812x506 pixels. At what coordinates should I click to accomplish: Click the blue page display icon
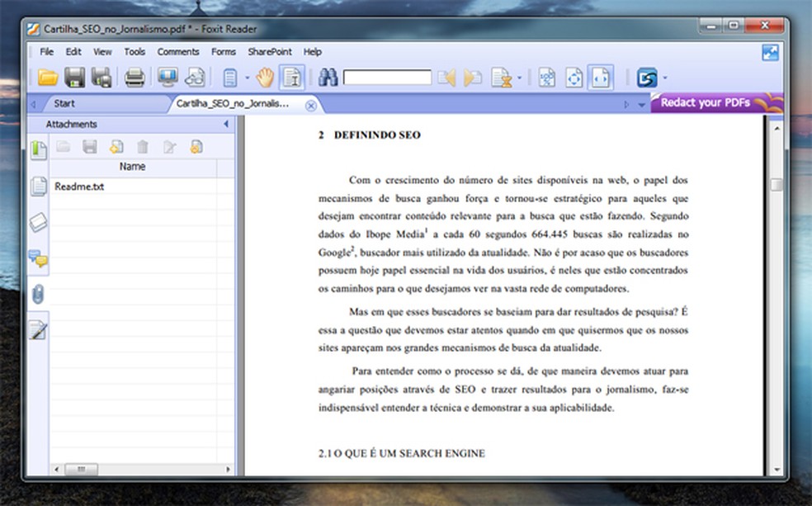[x=230, y=78]
